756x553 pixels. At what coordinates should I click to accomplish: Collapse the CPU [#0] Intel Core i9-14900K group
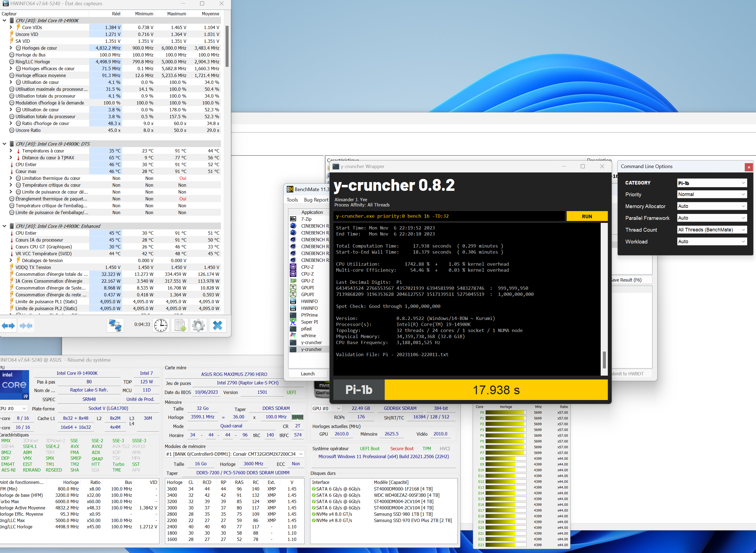[4, 20]
